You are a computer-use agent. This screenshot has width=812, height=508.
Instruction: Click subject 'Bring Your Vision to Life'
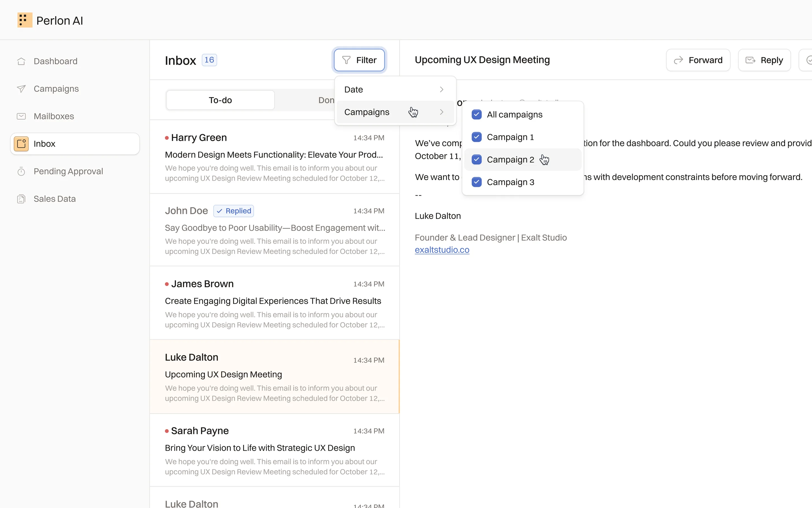(x=260, y=448)
